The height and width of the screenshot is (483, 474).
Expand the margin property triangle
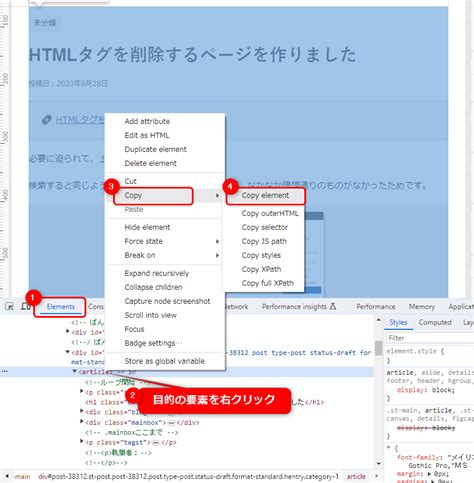click(429, 474)
